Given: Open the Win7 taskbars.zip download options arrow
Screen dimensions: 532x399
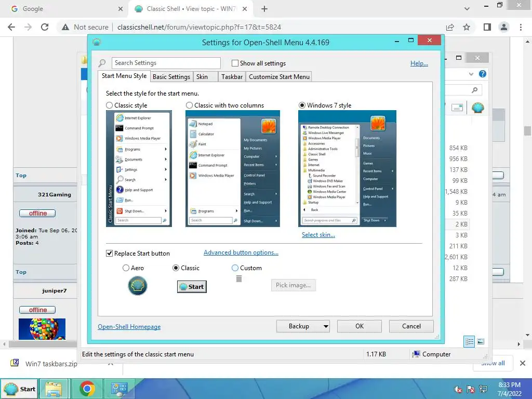Looking at the screenshot, I should coord(111,363).
